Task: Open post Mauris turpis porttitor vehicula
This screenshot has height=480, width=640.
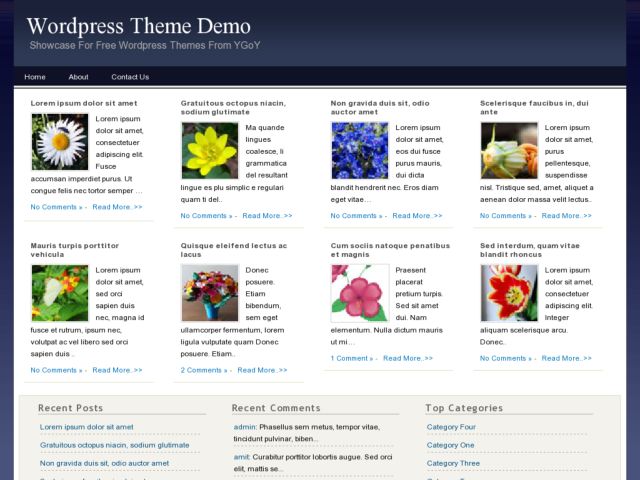Action: click(x=75, y=250)
